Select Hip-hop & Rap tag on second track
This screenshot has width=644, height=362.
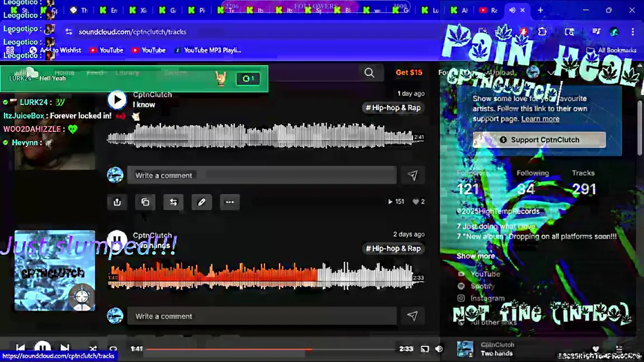[x=393, y=248]
